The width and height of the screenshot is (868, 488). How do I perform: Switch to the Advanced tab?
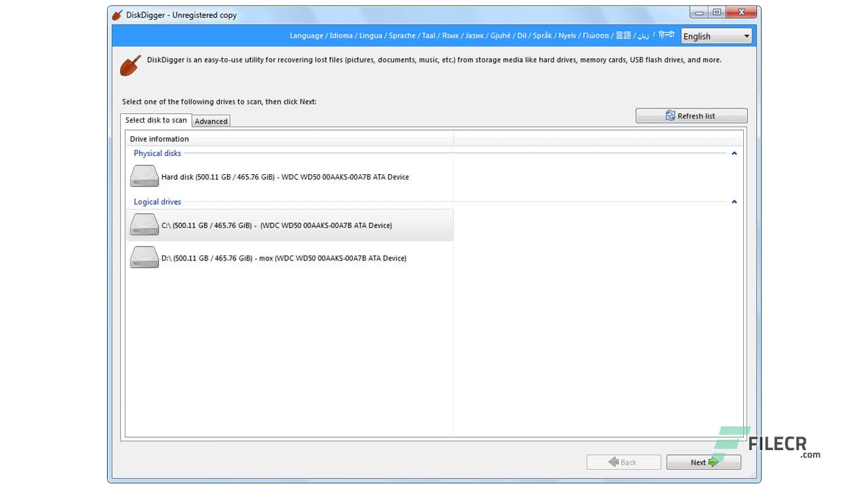[211, 121]
